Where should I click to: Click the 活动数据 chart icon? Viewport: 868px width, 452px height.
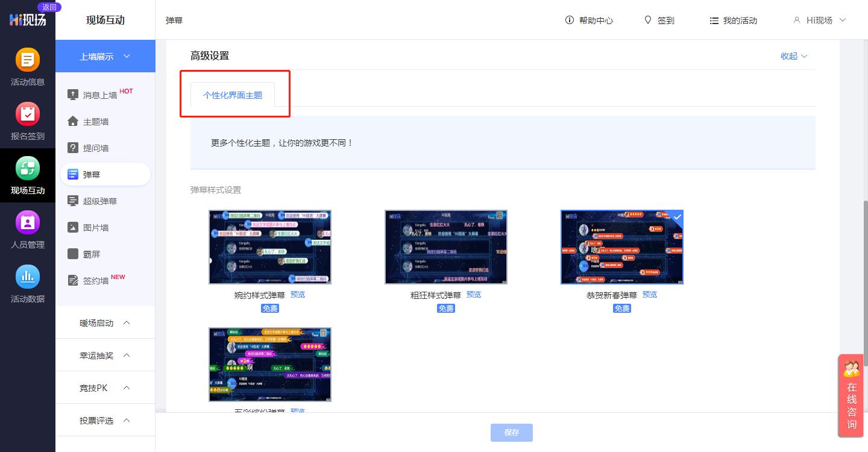tap(27, 277)
